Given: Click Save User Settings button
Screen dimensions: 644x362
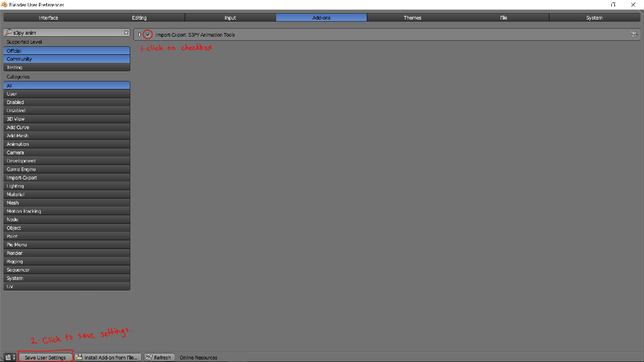Looking at the screenshot, I should coord(45,357).
